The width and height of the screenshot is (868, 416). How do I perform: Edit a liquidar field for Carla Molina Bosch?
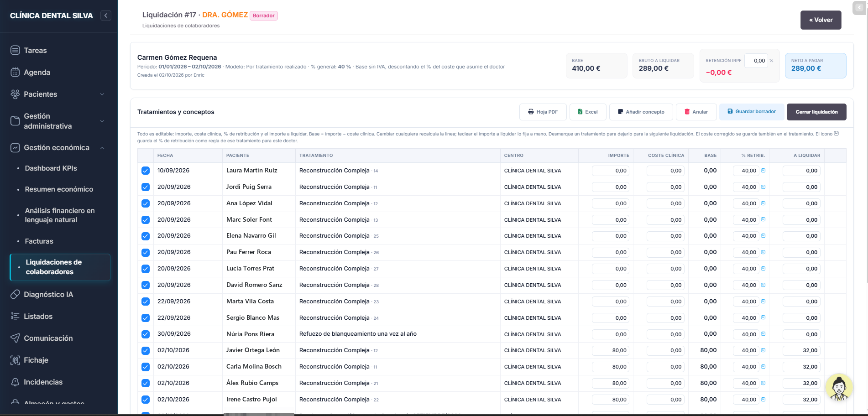(x=801, y=367)
